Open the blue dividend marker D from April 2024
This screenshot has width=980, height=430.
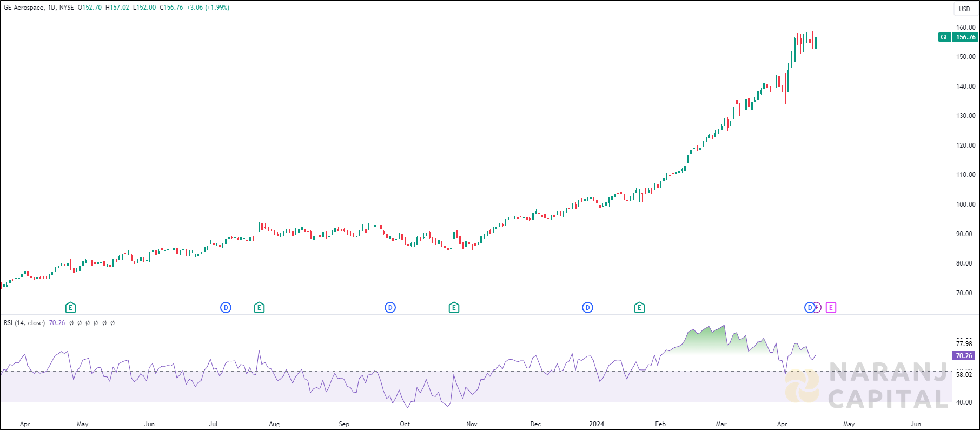coord(809,308)
